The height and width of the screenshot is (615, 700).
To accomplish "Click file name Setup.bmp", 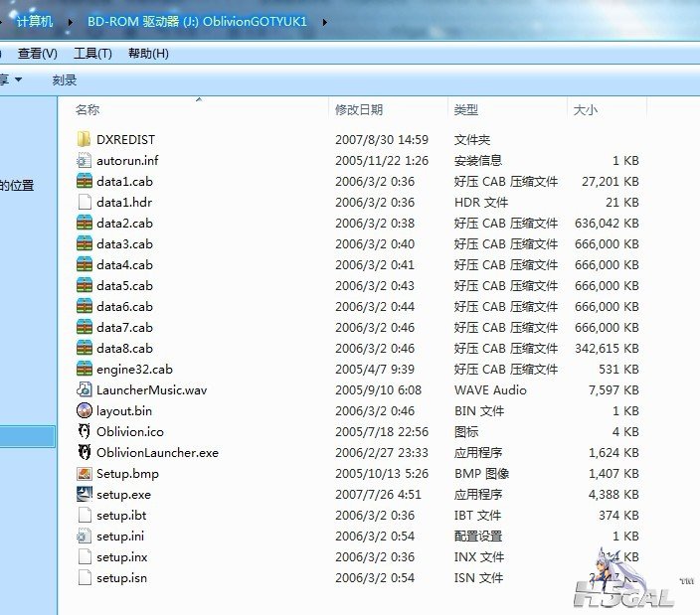I will 127,474.
